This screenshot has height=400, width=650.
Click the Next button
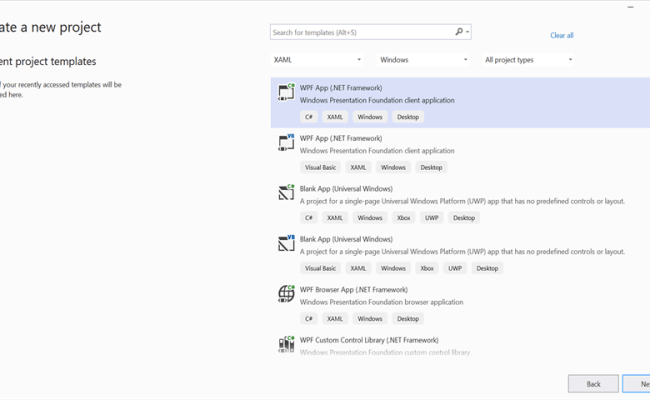coord(636,384)
